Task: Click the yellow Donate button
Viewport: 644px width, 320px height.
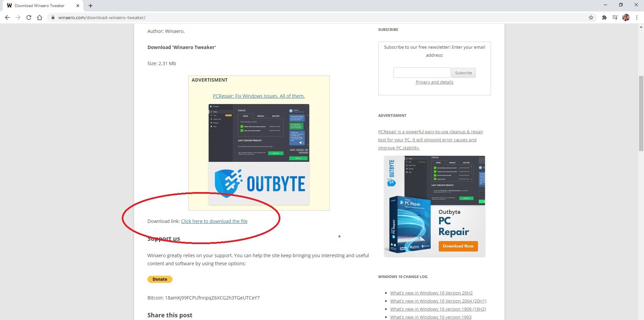Action: [x=160, y=279]
